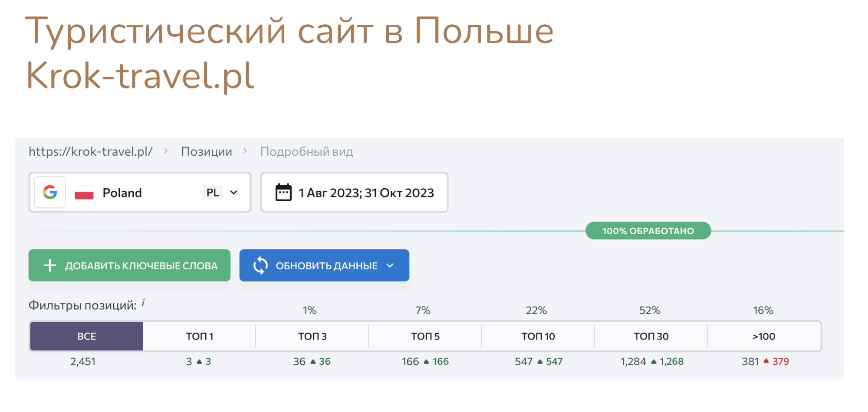This screenshot has height=412, width=868.
Task: Open the calendar icon date picker
Action: 283,193
